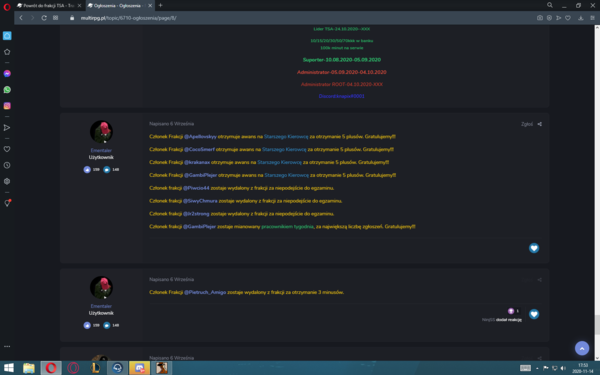Open Ementaler username link in first post

pyautogui.click(x=101, y=150)
